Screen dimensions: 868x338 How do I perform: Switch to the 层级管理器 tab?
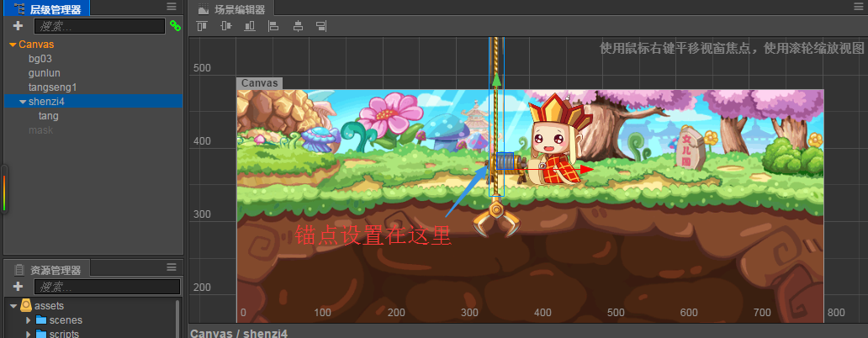(47, 9)
